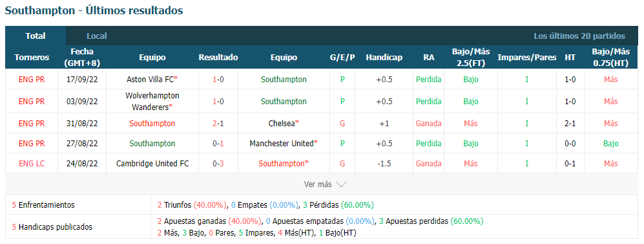The height and width of the screenshot is (244, 644).
Task: Click ENG PR label for 17/09/22 match
Action: tap(32, 80)
